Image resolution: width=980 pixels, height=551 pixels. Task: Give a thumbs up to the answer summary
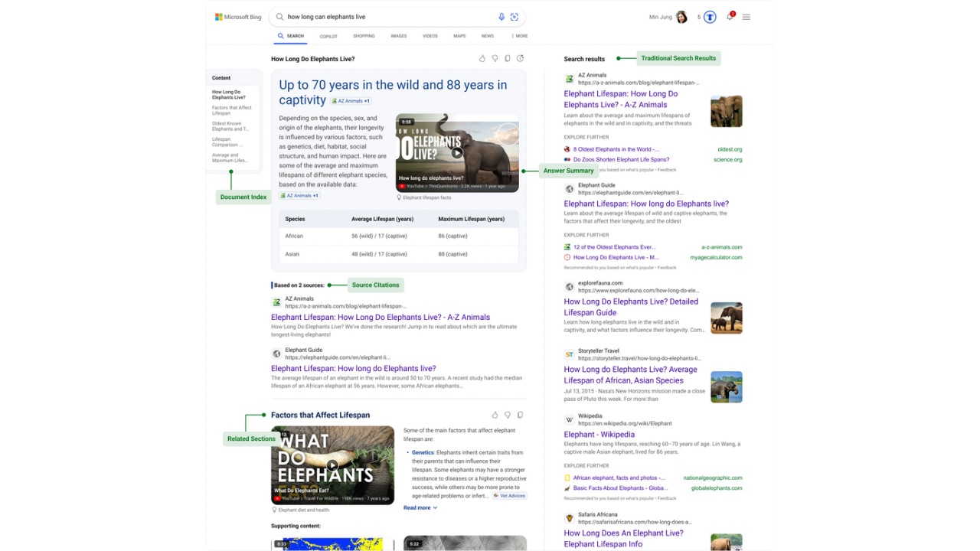coord(482,58)
